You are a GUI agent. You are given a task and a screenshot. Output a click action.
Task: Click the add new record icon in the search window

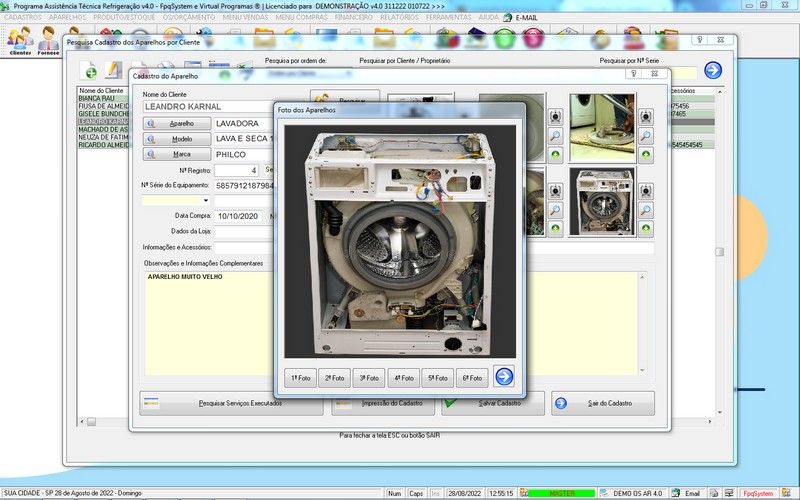90,71
